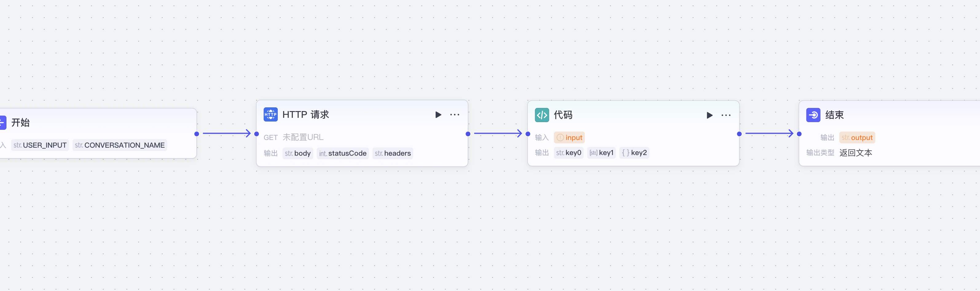The image size is (980, 291).
Task: Click the output tag in 结束 node
Action: [857, 138]
